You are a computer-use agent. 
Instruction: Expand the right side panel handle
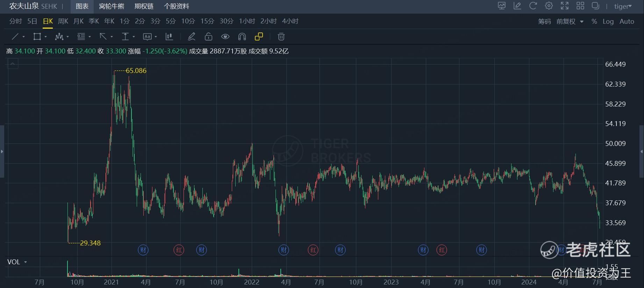(642, 152)
